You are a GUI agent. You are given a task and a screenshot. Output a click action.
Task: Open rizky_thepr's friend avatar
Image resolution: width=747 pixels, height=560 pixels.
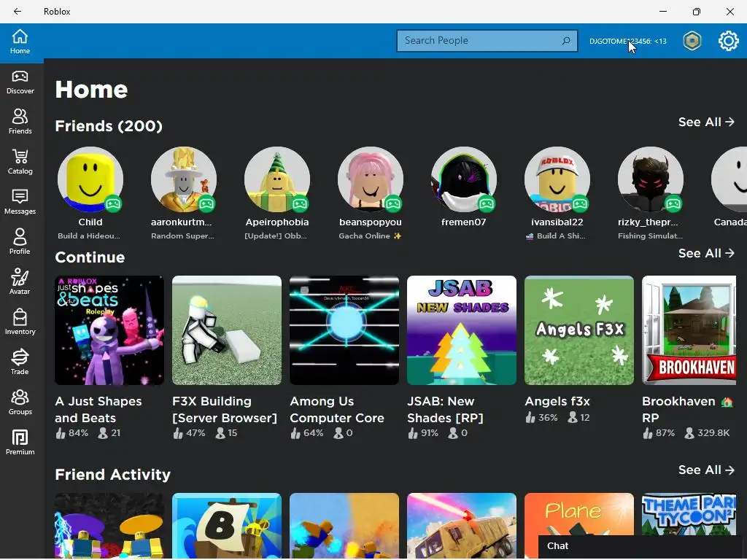650,179
